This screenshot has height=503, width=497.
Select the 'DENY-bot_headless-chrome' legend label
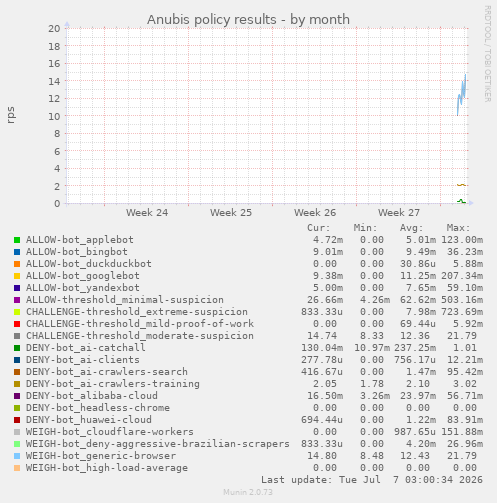click(x=98, y=408)
